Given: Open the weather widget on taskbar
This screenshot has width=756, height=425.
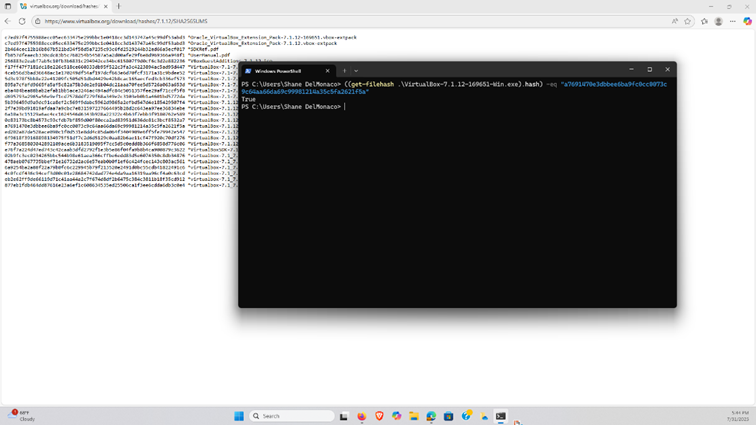Looking at the screenshot, I should [x=20, y=416].
